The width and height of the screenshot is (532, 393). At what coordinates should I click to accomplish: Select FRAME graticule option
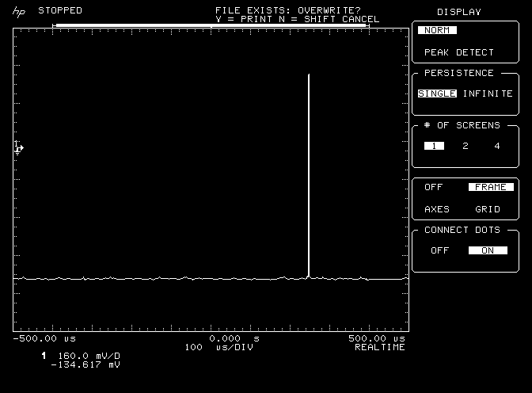pyautogui.click(x=490, y=188)
